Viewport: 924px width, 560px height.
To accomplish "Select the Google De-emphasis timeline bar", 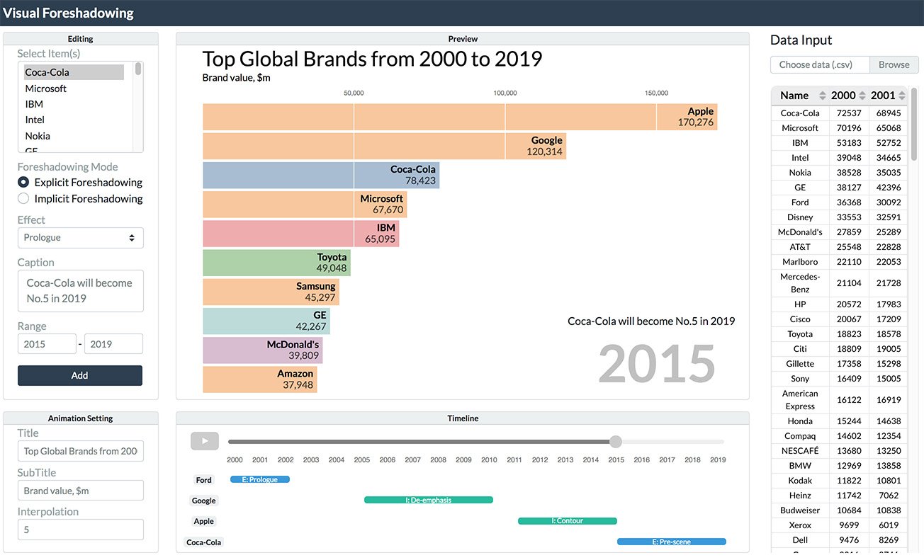I will pos(428,500).
